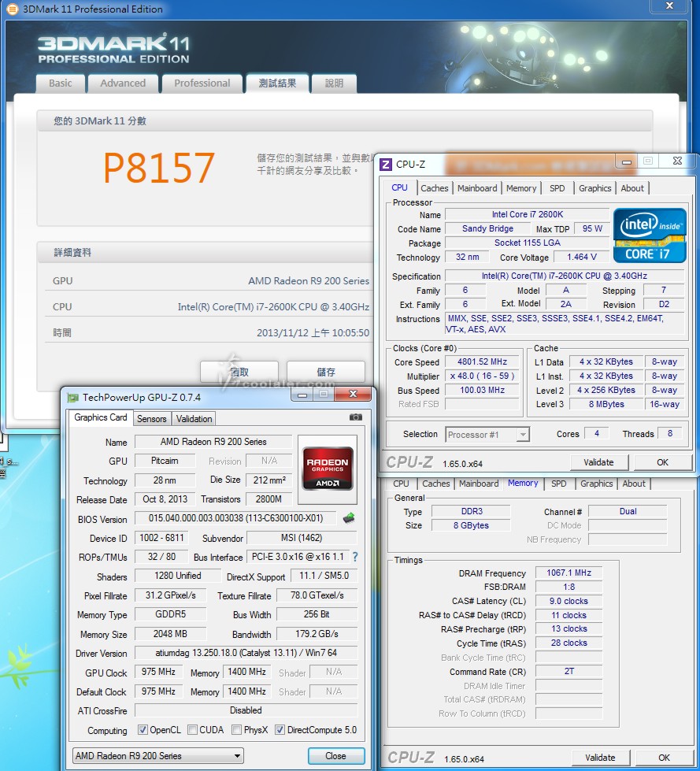Open the SPD tab in lower CPU-Z window
The height and width of the screenshot is (771, 700).
pyautogui.click(x=559, y=484)
